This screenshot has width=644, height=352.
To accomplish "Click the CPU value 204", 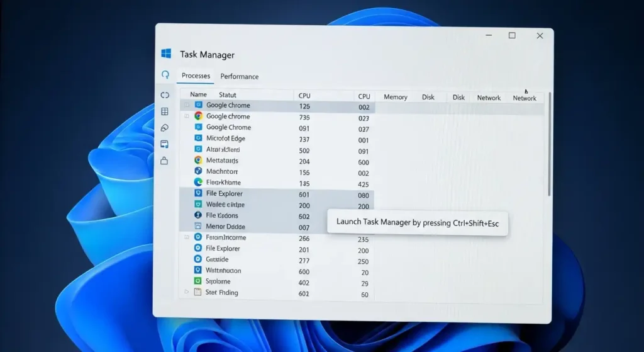I will pyautogui.click(x=304, y=162).
